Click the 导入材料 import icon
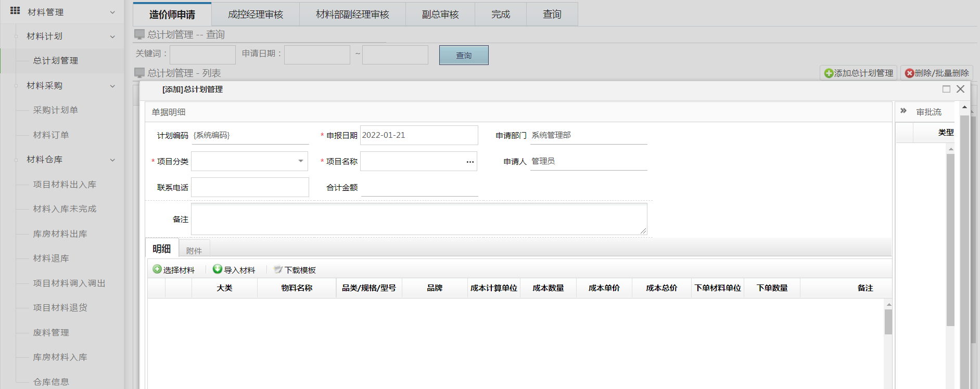Viewport: 980px width, 389px height. 218,269
